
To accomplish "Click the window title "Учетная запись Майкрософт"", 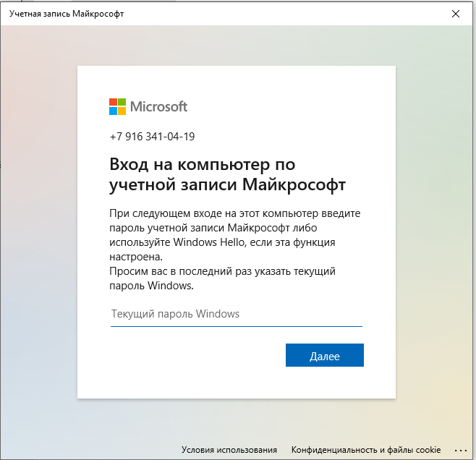I will 67,14.
